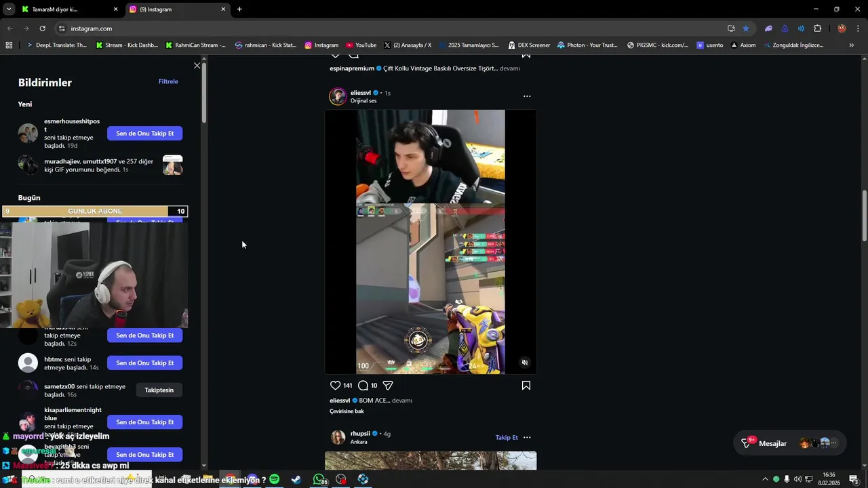Open the Windows notification center icon
This screenshot has width=868, height=488.
pos(853,479)
